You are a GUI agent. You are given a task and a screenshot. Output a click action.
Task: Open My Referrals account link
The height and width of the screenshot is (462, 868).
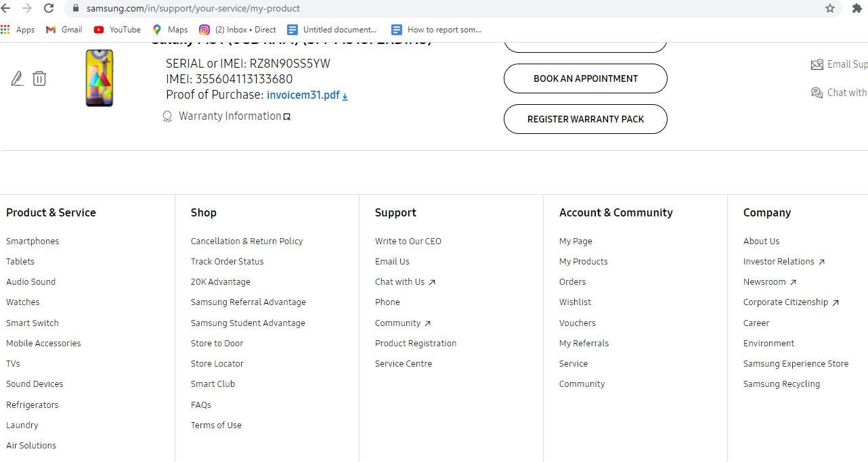pyautogui.click(x=584, y=344)
